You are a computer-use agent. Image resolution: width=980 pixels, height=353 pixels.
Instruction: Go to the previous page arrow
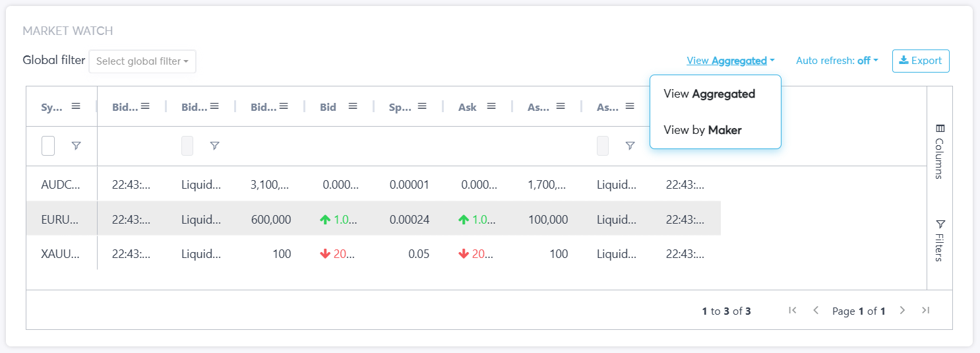[x=816, y=310]
